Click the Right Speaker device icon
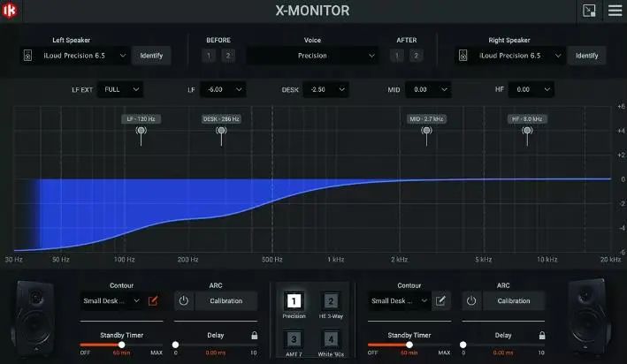The width and height of the screenshot is (627, 364). point(463,56)
